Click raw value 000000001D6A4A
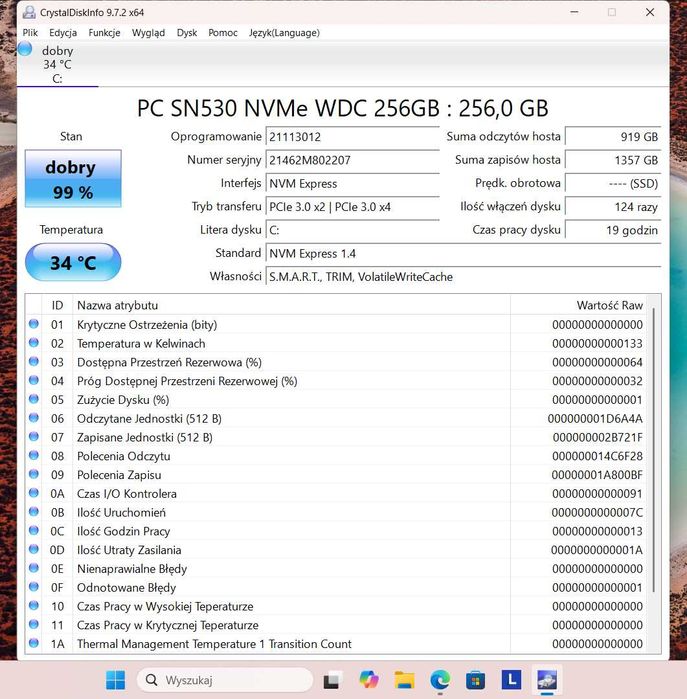The width and height of the screenshot is (687, 699). pos(595,419)
